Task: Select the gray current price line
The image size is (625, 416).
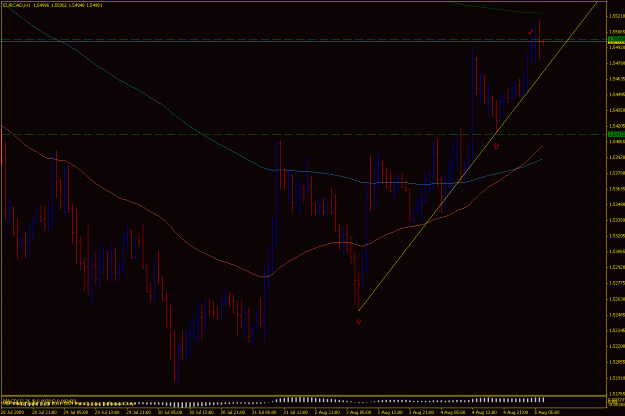Action: tap(304, 41)
